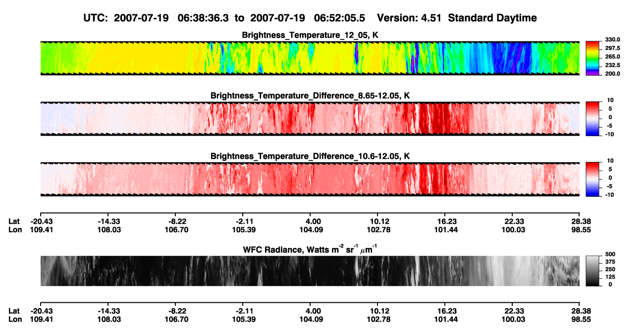Click longitude 100.03 on the upper axis

coord(513,230)
